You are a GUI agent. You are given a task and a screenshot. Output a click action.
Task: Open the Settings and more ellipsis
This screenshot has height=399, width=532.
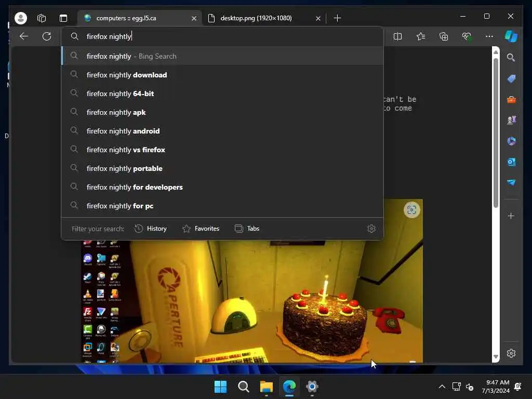pyautogui.click(x=489, y=36)
